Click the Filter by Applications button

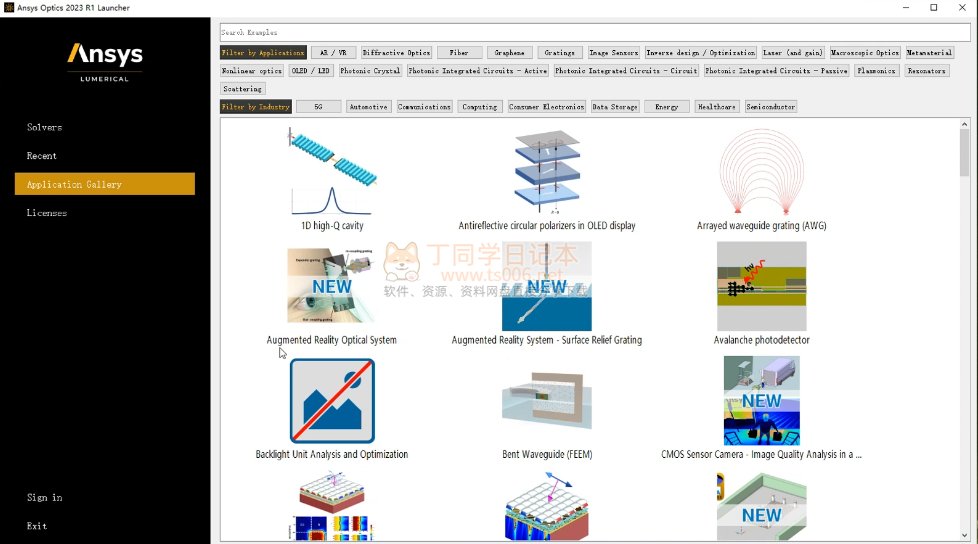(263, 52)
